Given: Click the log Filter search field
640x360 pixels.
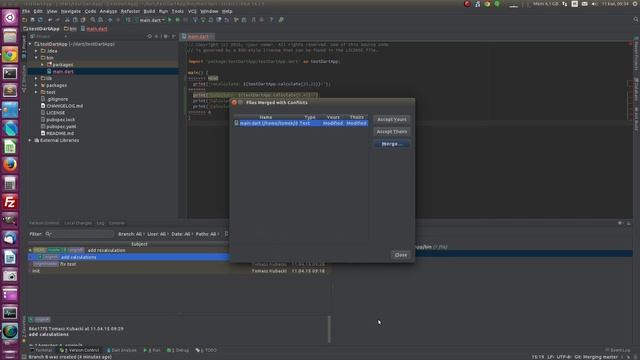Looking at the screenshot, I should (79, 234).
